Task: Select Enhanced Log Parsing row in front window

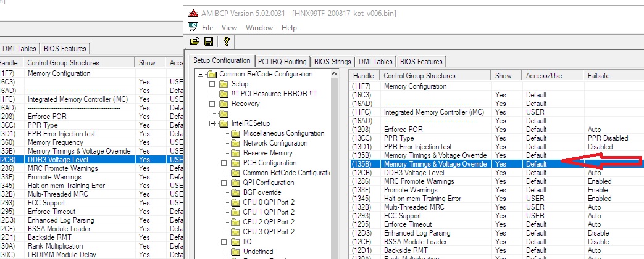Action: tap(496, 232)
